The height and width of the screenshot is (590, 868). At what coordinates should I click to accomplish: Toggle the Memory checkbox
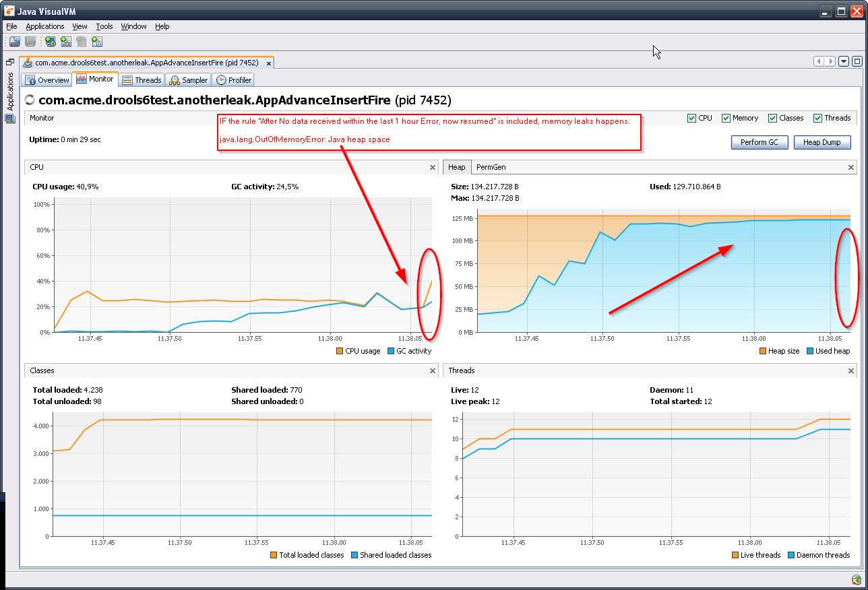726,118
